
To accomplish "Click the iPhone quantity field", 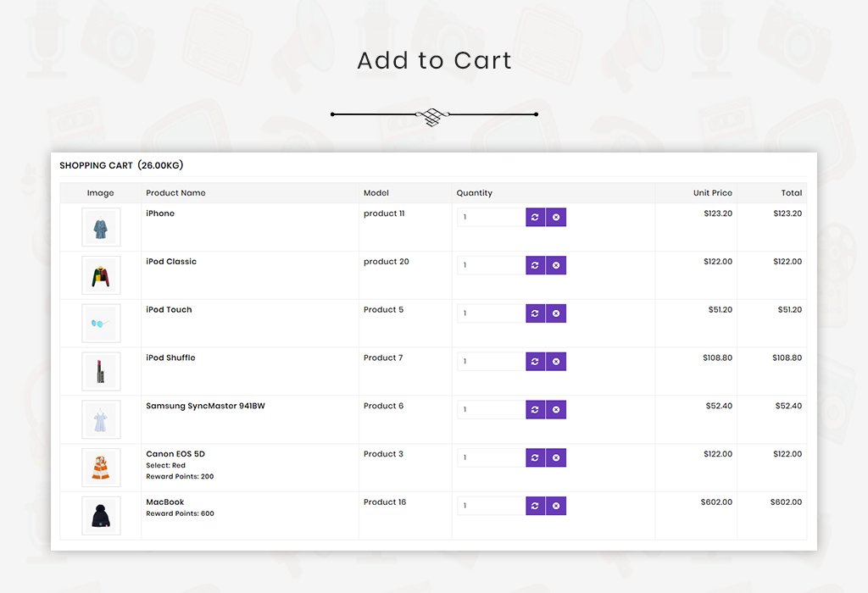I will pyautogui.click(x=491, y=218).
